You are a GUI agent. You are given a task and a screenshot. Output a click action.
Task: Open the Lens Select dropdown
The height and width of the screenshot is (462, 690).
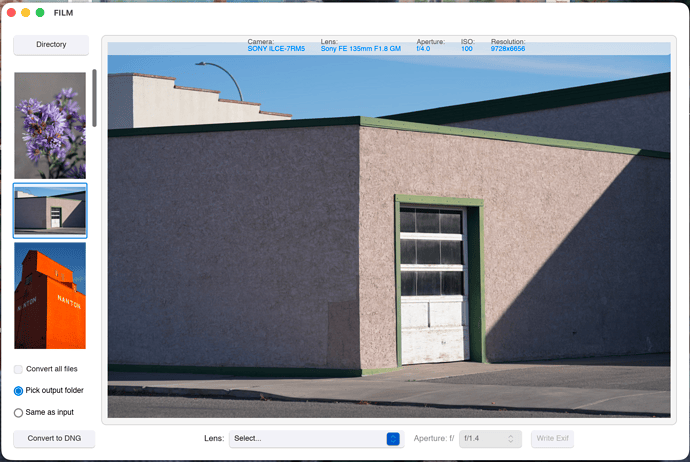315,439
